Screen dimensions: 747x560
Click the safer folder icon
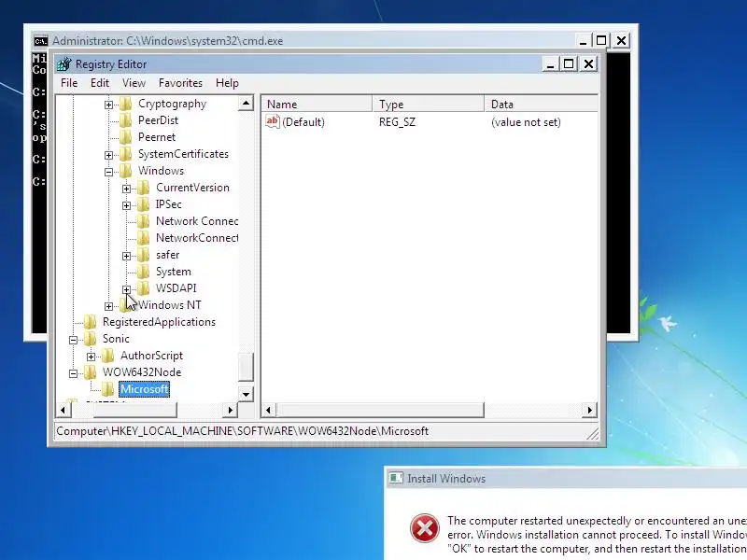143,255
